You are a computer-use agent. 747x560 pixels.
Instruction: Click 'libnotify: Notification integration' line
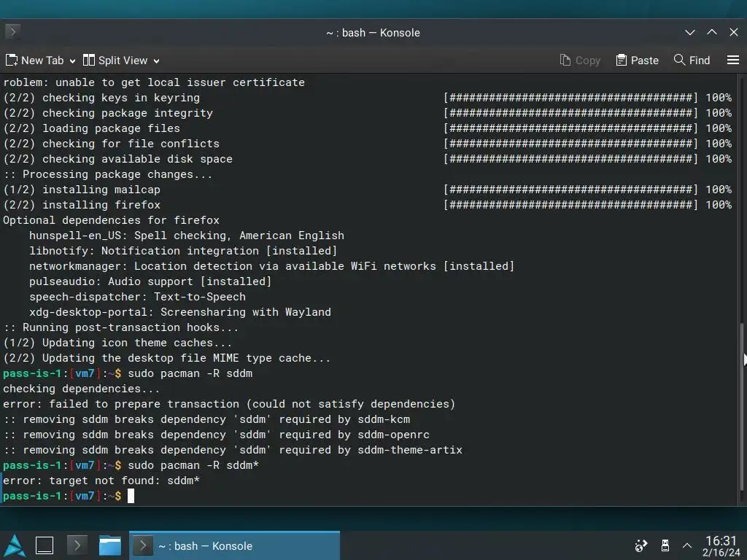click(x=183, y=251)
